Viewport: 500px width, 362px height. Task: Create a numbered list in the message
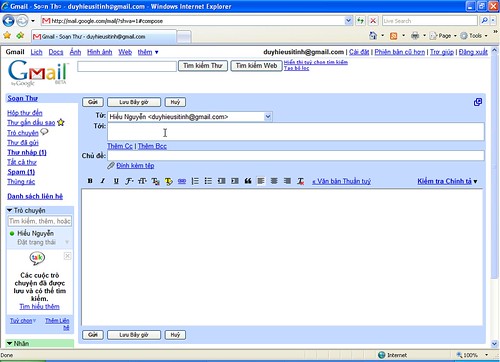click(195, 181)
